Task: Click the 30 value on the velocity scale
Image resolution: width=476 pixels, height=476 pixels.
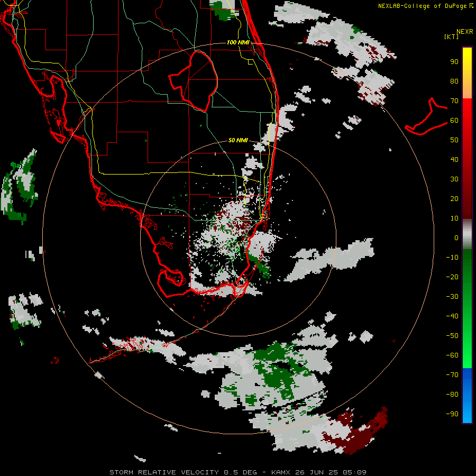Action: point(454,179)
